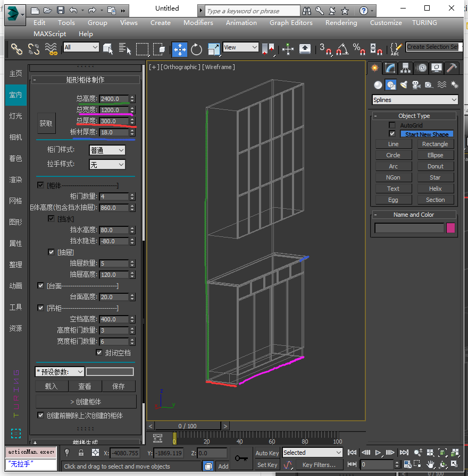Choose the Select Object tool
Viewport: 468px width, 476px height.
(x=107, y=49)
